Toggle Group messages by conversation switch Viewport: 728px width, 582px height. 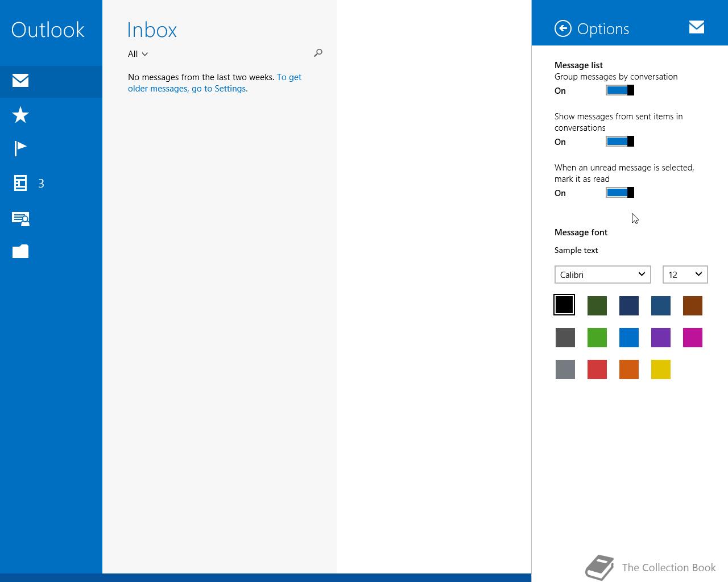pyautogui.click(x=620, y=90)
